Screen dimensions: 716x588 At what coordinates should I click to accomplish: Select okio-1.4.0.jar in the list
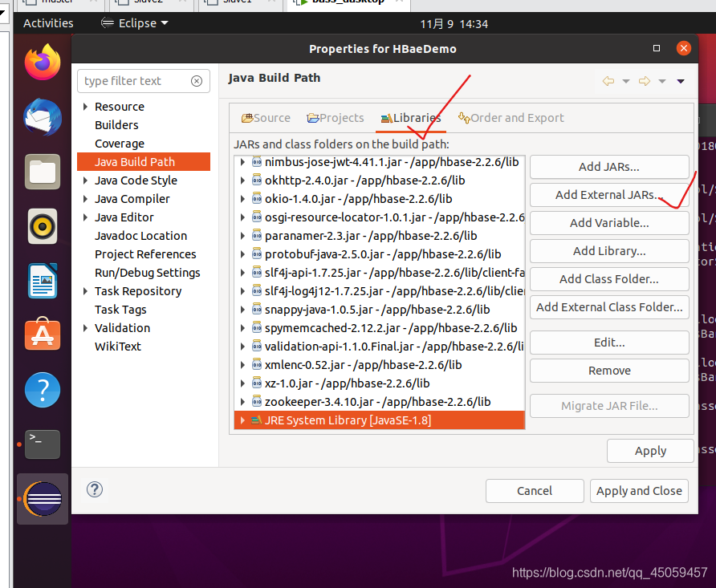coord(380,199)
